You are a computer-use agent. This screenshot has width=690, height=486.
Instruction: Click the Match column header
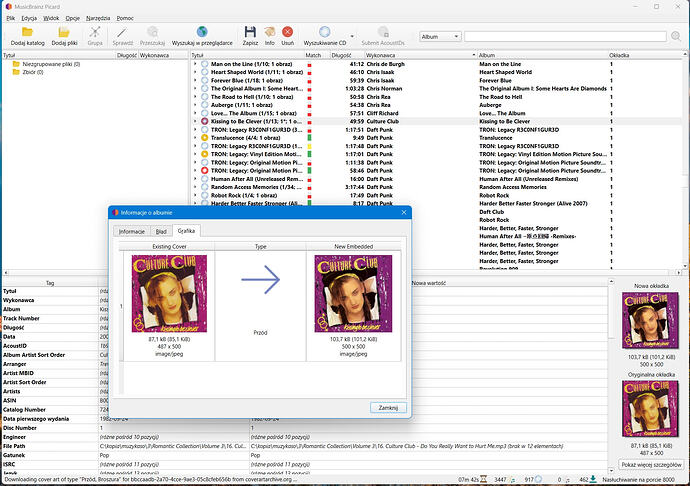point(317,55)
